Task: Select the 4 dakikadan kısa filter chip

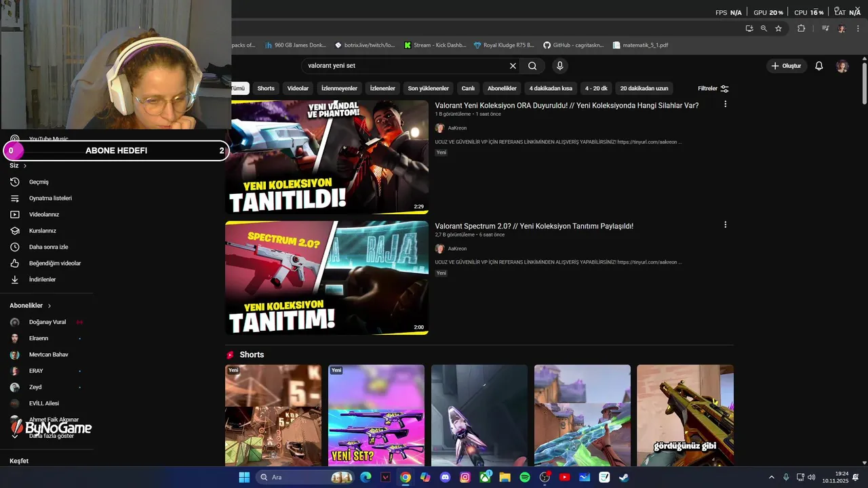Action: click(x=551, y=88)
